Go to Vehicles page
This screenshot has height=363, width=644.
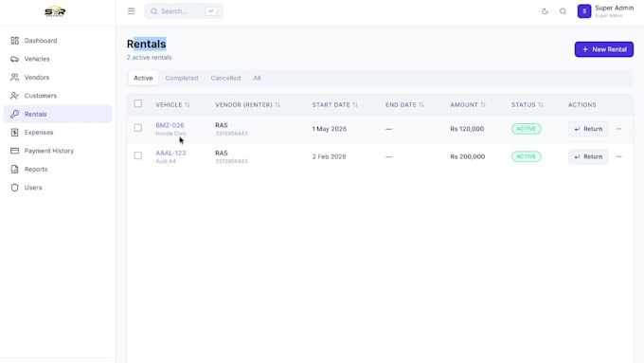pyautogui.click(x=58, y=59)
